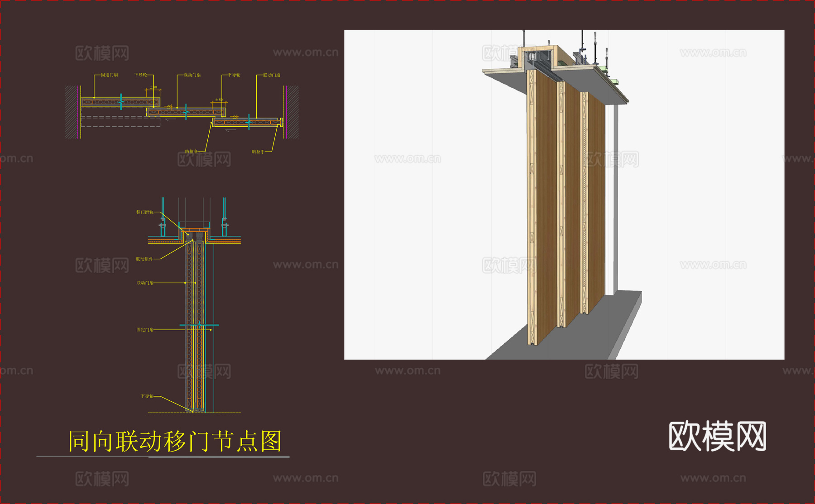Select the 固定门扇 label in the plan drawing
Image resolution: width=815 pixels, height=504 pixels.
coord(109,75)
